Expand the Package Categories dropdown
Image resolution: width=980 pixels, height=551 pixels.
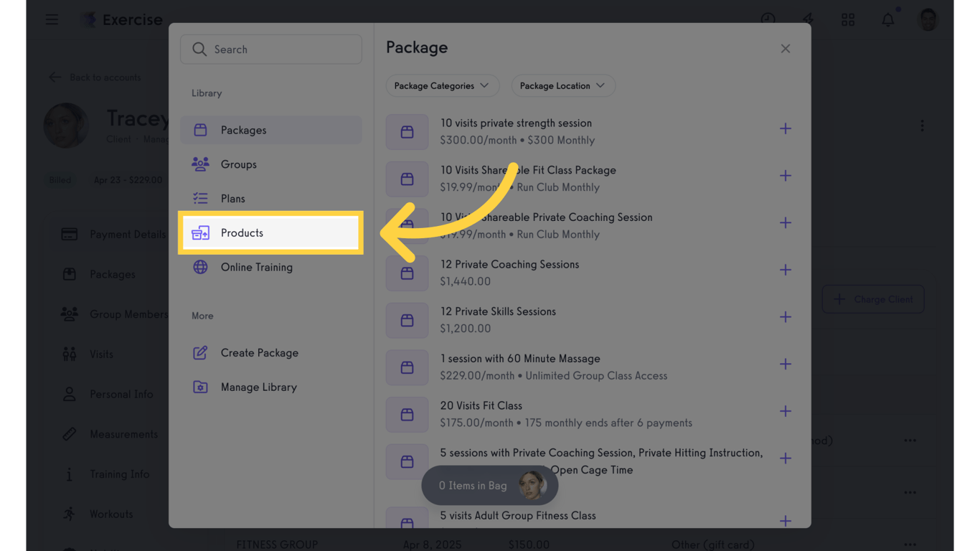(442, 86)
